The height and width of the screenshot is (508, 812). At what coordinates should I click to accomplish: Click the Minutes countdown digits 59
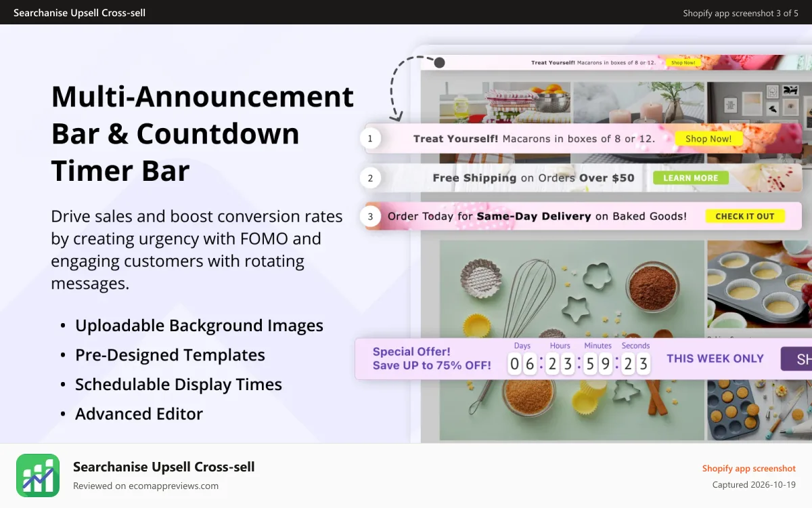click(598, 364)
